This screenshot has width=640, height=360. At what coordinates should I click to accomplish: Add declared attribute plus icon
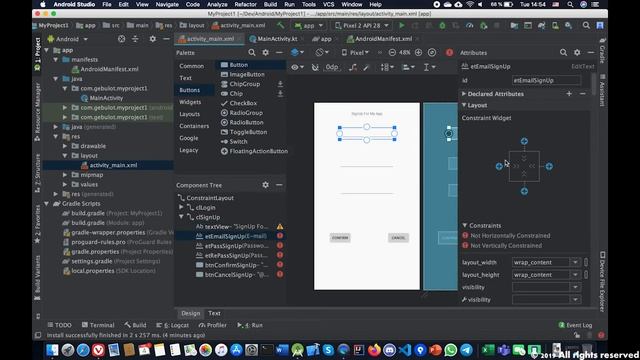[x=569, y=94]
